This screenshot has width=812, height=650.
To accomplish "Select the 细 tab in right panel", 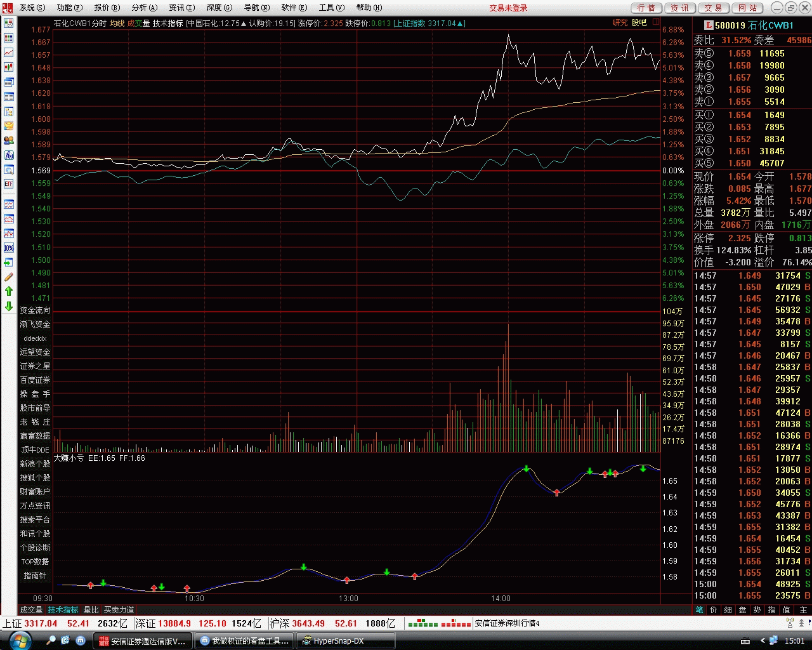I will pos(728,609).
